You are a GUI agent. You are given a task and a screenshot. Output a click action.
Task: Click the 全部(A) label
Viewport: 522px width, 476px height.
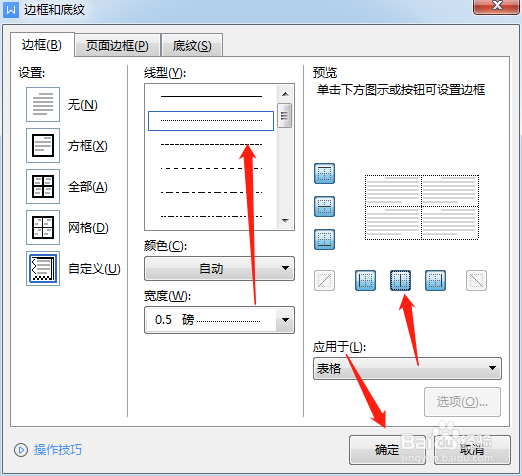click(x=88, y=187)
